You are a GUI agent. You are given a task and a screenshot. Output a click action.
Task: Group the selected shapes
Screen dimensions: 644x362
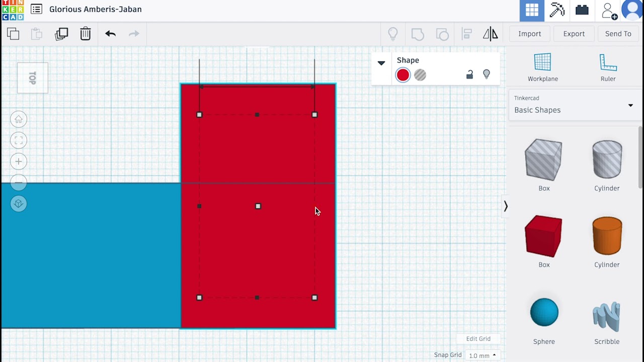(418, 34)
